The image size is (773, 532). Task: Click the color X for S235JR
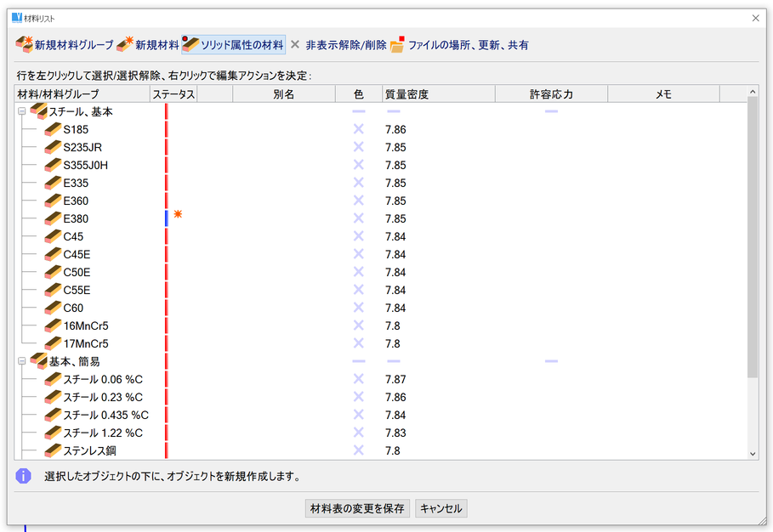[358, 147]
